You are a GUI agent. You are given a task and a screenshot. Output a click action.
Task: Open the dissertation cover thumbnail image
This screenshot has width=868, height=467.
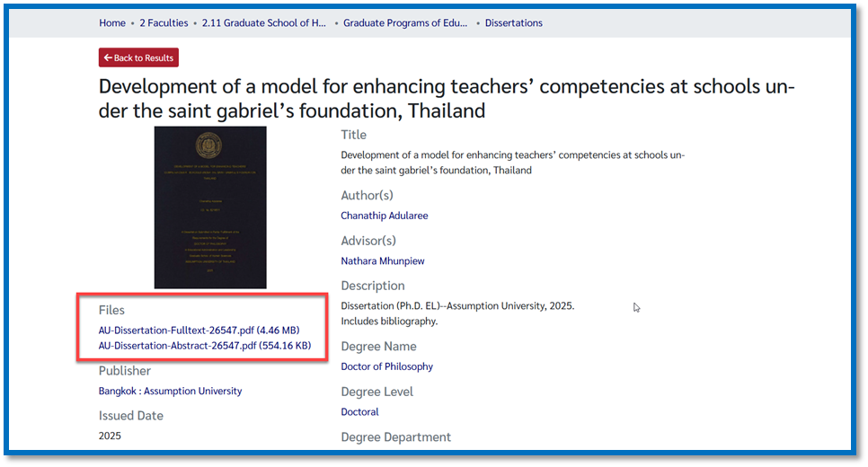pyautogui.click(x=210, y=207)
